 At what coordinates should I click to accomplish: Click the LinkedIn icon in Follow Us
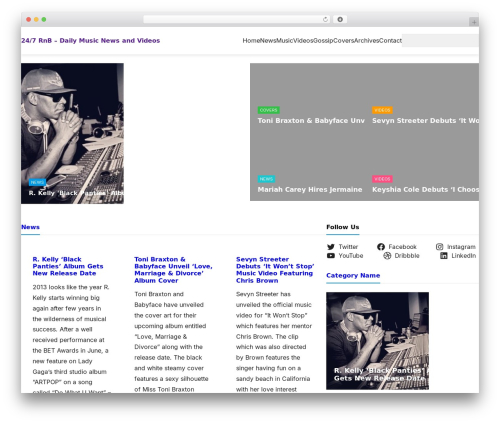pyautogui.click(x=444, y=256)
